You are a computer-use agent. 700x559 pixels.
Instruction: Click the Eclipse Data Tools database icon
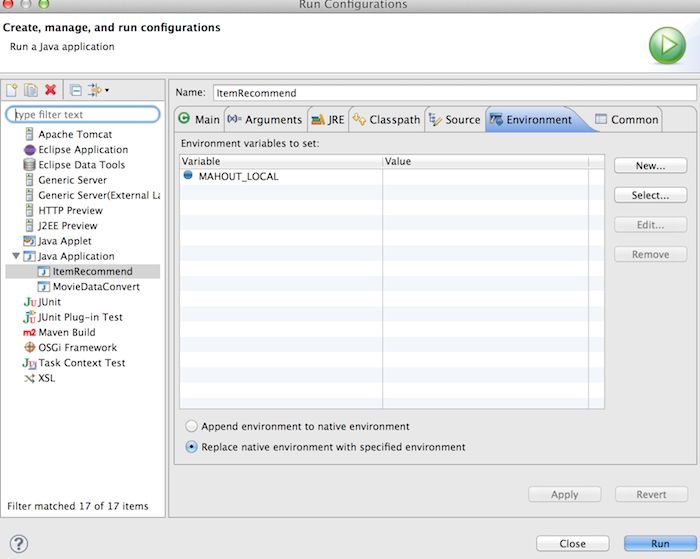[29, 165]
